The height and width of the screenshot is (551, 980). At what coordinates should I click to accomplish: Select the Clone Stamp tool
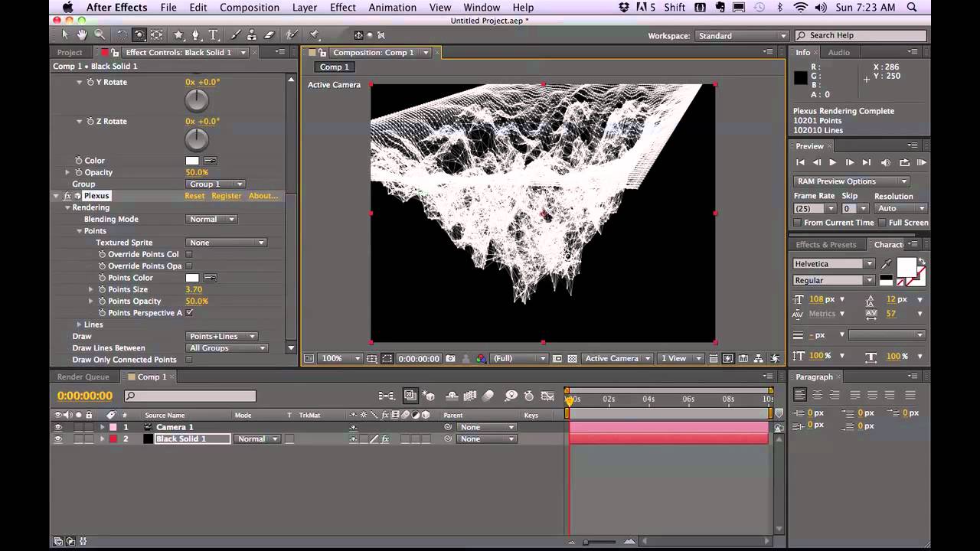(x=252, y=35)
